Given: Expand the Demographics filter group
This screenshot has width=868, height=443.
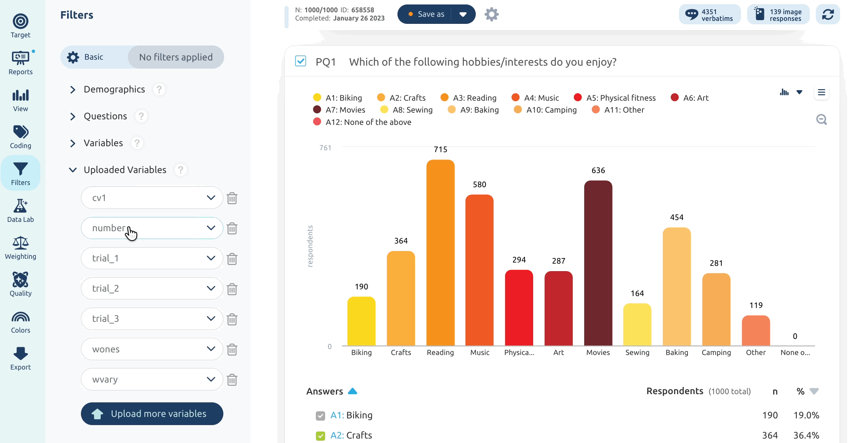Looking at the screenshot, I should click(x=73, y=89).
